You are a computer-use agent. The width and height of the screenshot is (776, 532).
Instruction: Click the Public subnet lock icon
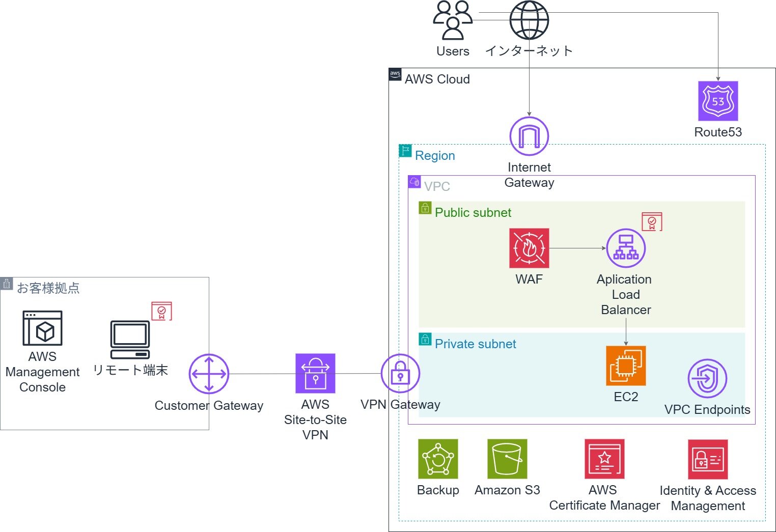tap(425, 208)
